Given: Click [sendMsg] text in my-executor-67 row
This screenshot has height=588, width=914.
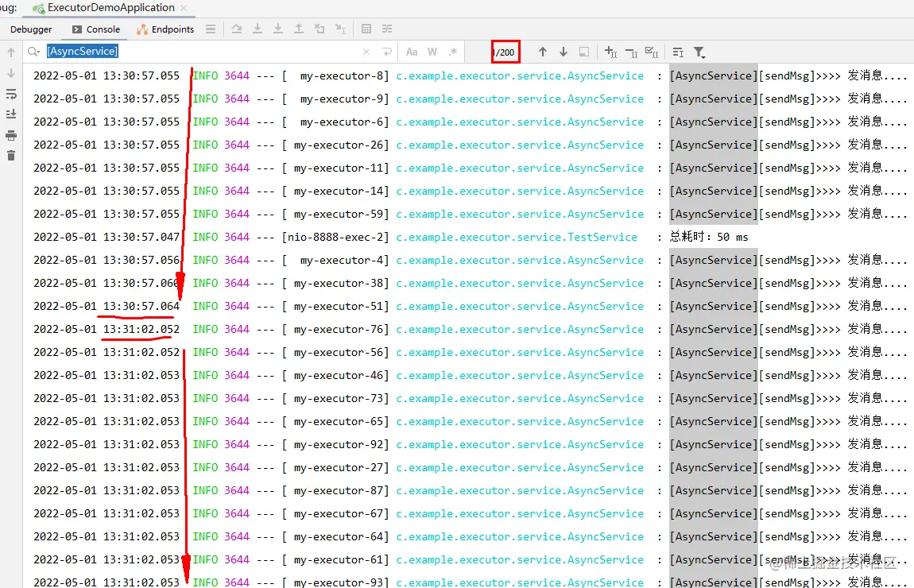Looking at the screenshot, I should (x=787, y=513).
